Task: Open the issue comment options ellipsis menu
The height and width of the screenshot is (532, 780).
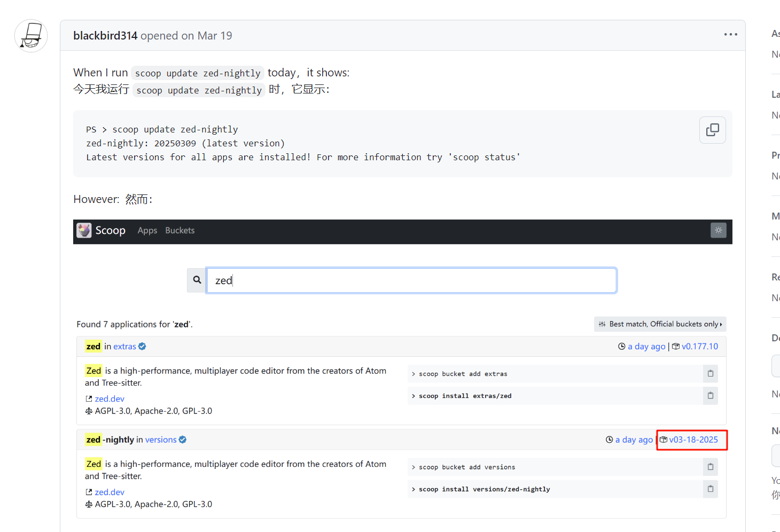Action: 730,34
